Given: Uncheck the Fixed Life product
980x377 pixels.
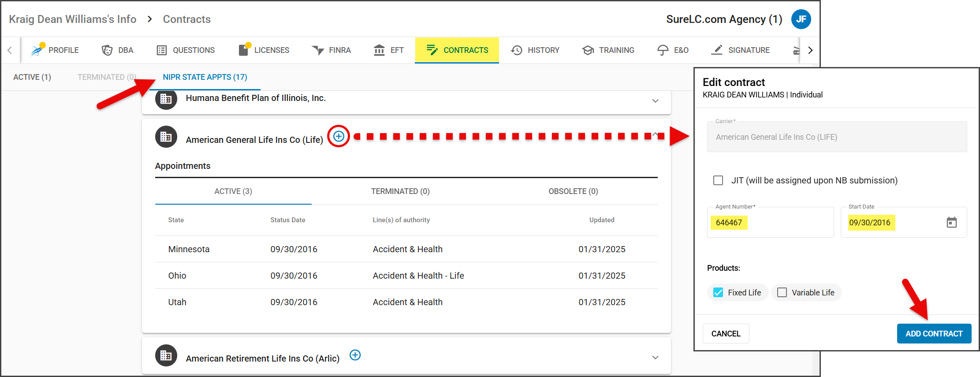Looking at the screenshot, I should (718, 292).
